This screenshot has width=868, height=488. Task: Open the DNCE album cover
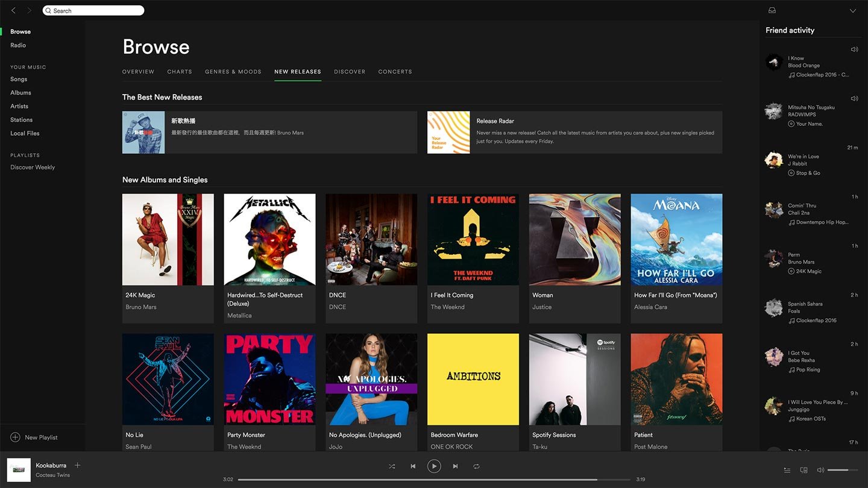tap(371, 239)
